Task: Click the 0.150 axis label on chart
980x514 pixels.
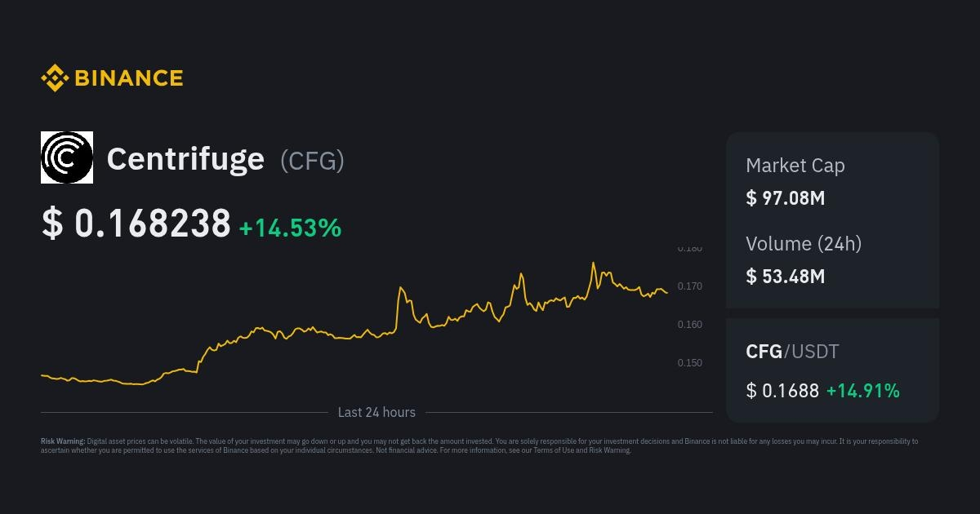Action: pyautogui.click(x=689, y=363)
